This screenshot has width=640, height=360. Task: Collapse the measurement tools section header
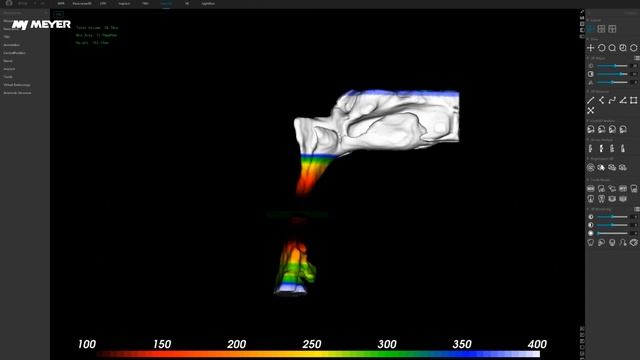point(588,91)
